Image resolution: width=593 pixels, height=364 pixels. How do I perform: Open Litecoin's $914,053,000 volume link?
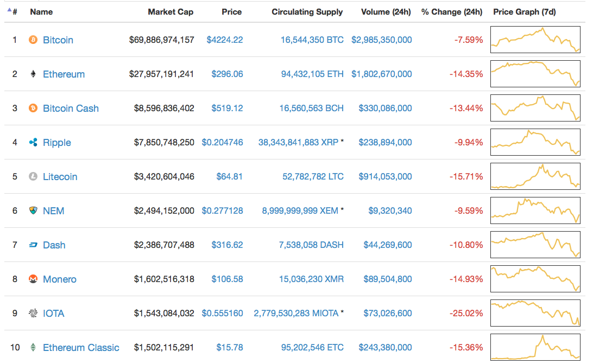(385, 177)
